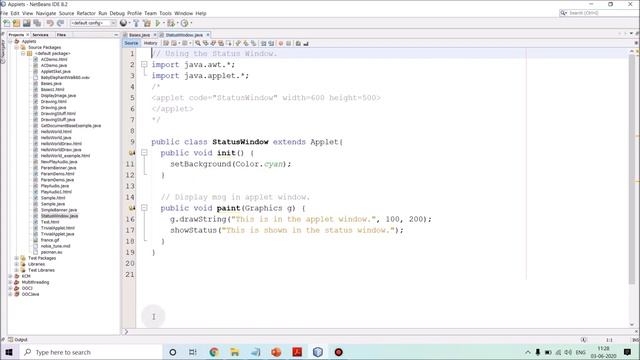Collapse the default package node
The height and width of the screenshot is (360, 640).
pyautogui.click(x=23, y=53)
